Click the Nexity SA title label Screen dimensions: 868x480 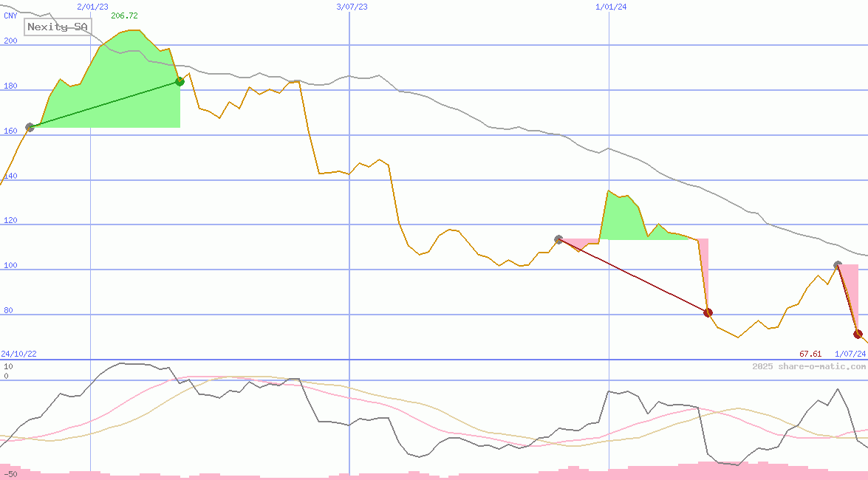(x=58, y=27)
